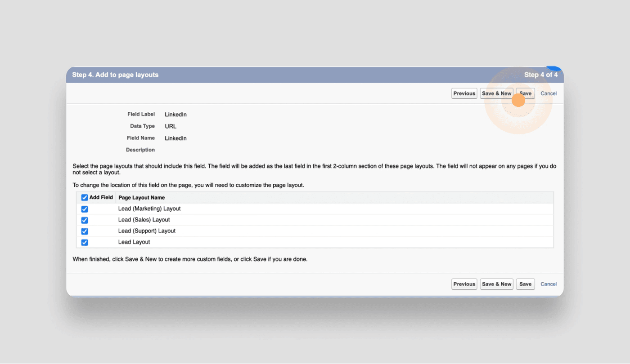Toggle the Add Field select-all checkbox

pyautogui.click(x=85, y=198)
